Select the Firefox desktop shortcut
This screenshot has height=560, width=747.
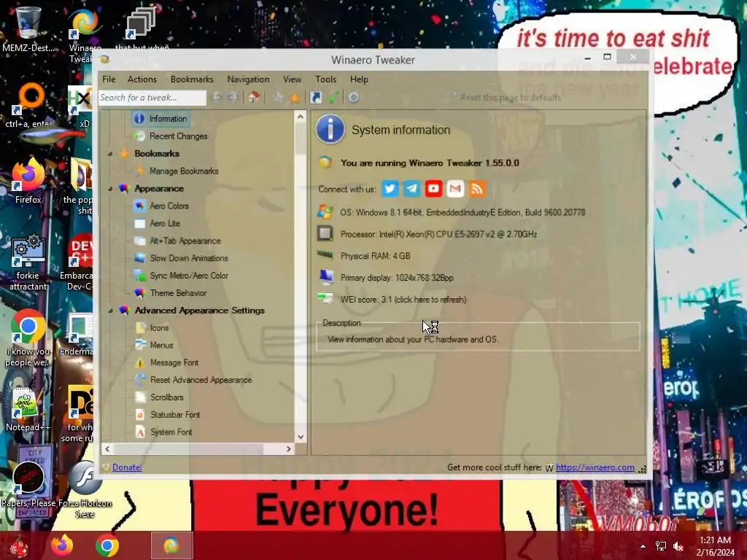pos(28,182)
